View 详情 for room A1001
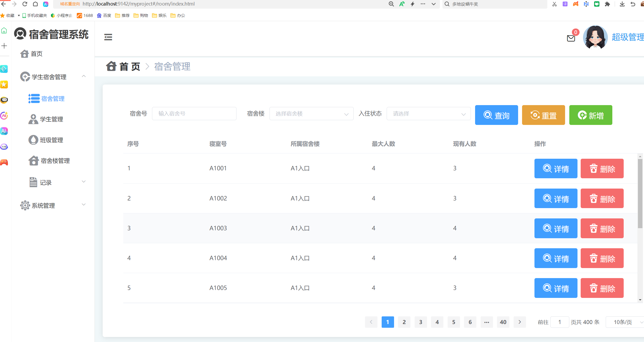 tap(556, 168)
